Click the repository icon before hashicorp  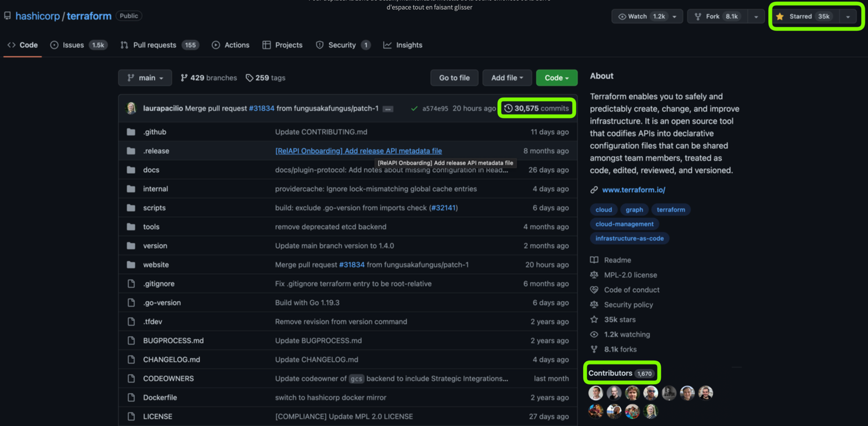click(x=7, y=16)
